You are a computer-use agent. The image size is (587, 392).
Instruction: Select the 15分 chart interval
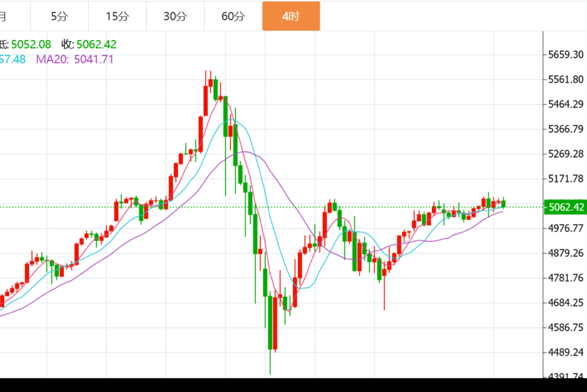[117, 17]
